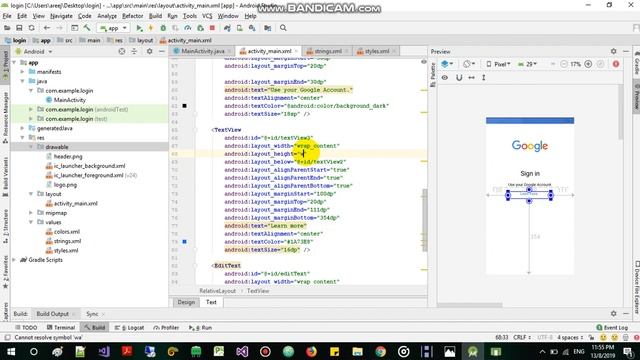The image size is (640, 360).
Task: Open the design surface layers dropdown
Action: pyautogui.click(x=447, y=64)
